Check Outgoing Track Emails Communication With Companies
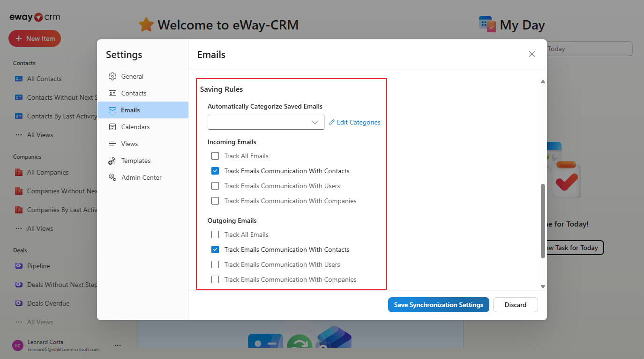This screenshot has width=644, height=359. pyautogui.click(x=215, y=279)
